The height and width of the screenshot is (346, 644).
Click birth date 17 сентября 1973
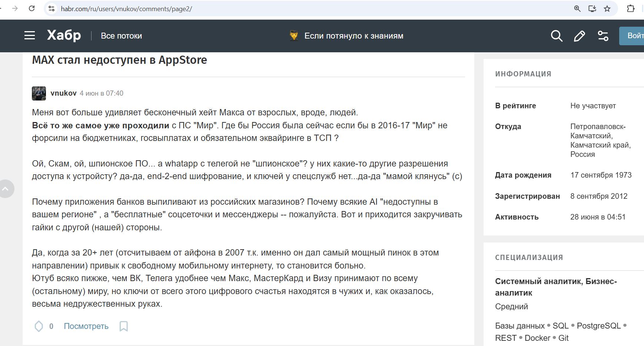[x=601, y=175]
